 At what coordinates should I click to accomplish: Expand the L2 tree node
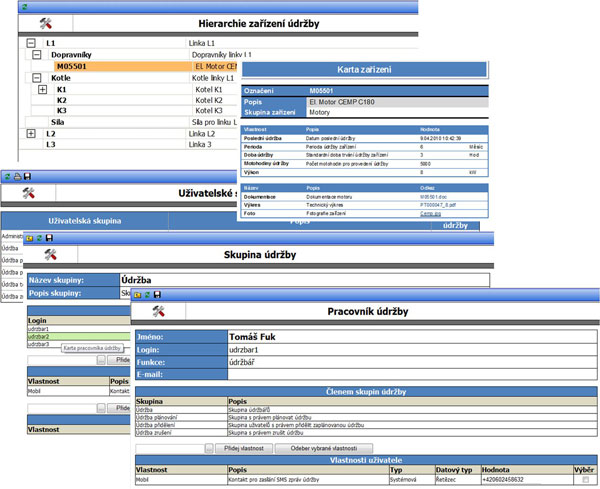click(x=31, y=134)
